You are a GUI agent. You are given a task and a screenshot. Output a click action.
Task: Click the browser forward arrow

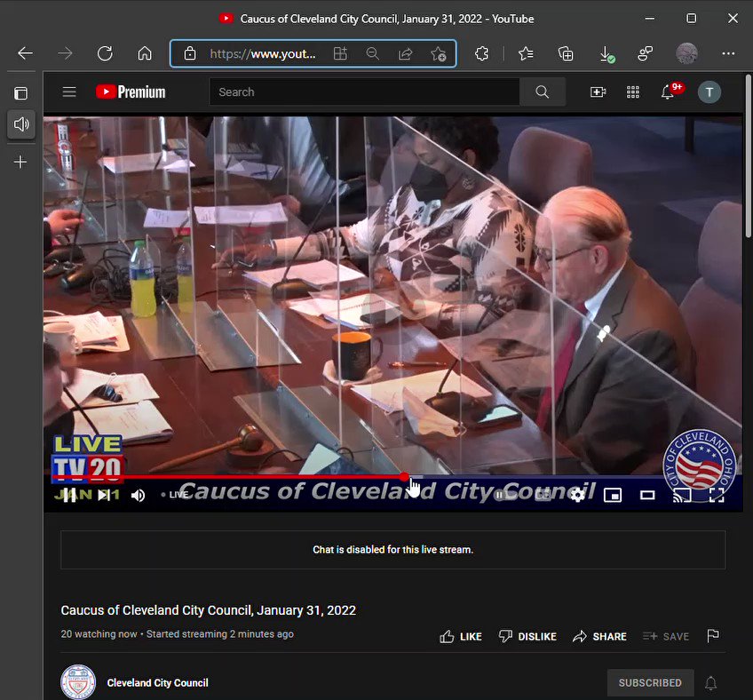(65, 53)
